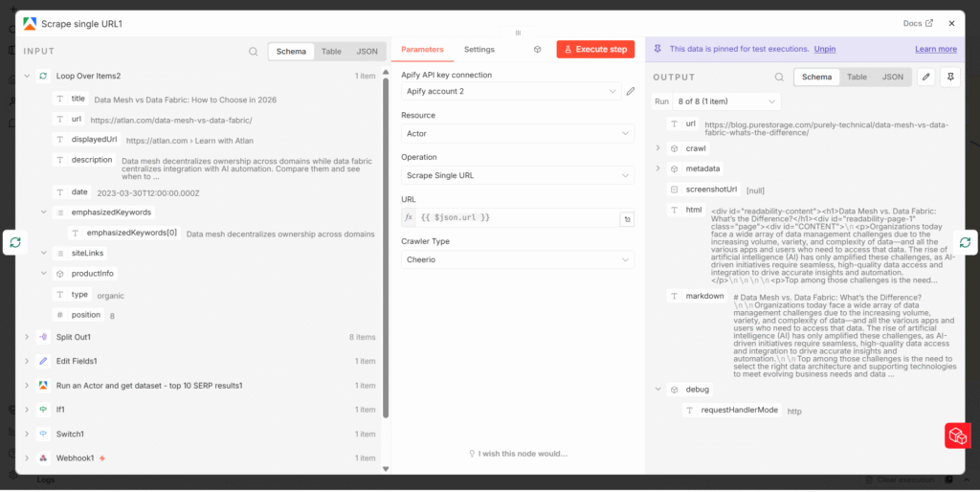Click the pencil edit icon in OUTPUT panel

click(925, 78)
